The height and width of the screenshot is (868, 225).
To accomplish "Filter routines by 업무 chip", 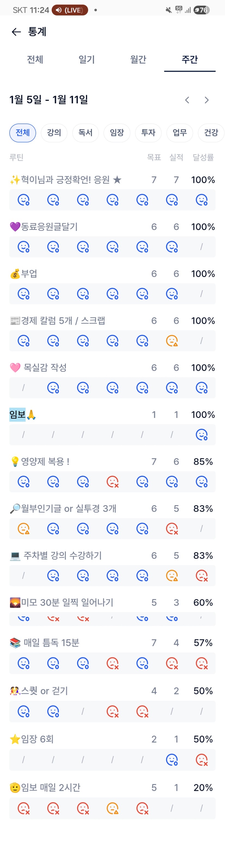I will [180, 133].
